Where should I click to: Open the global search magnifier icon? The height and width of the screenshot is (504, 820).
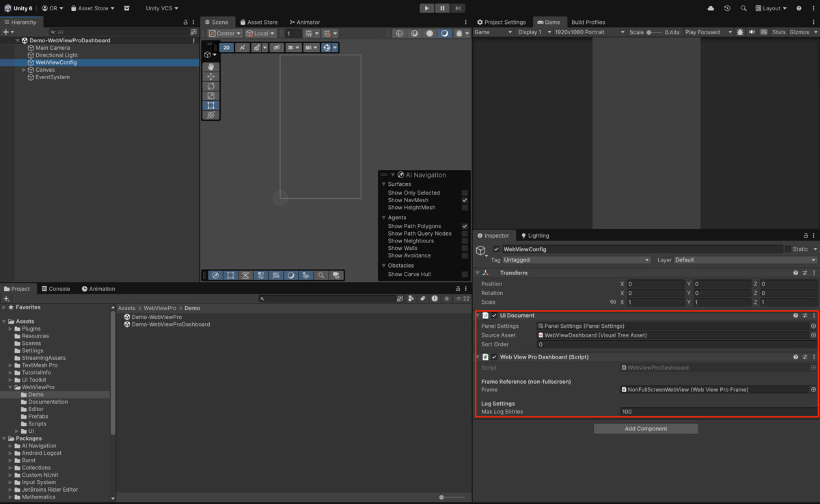(x=743, y=8)
